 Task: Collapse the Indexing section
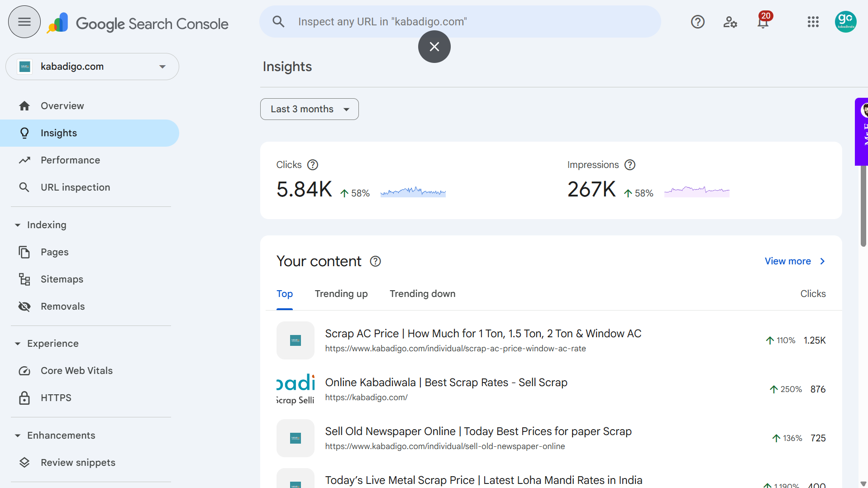[x=17, y=225]
